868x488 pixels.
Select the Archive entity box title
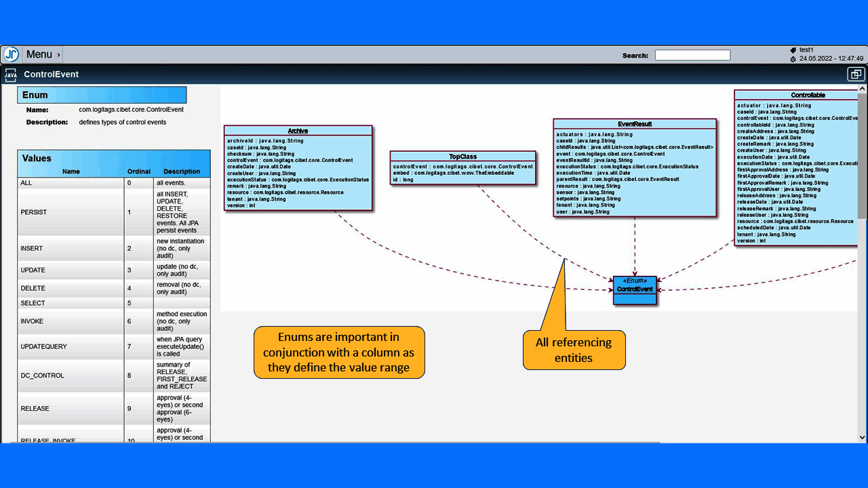coord(298,131)
